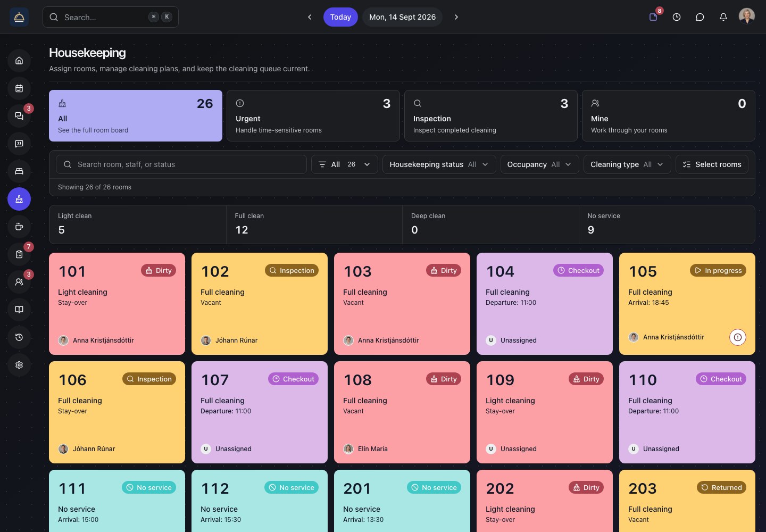Click the Deep clean count tile
The width and height of the screenshot is (766, 532).
490,225
